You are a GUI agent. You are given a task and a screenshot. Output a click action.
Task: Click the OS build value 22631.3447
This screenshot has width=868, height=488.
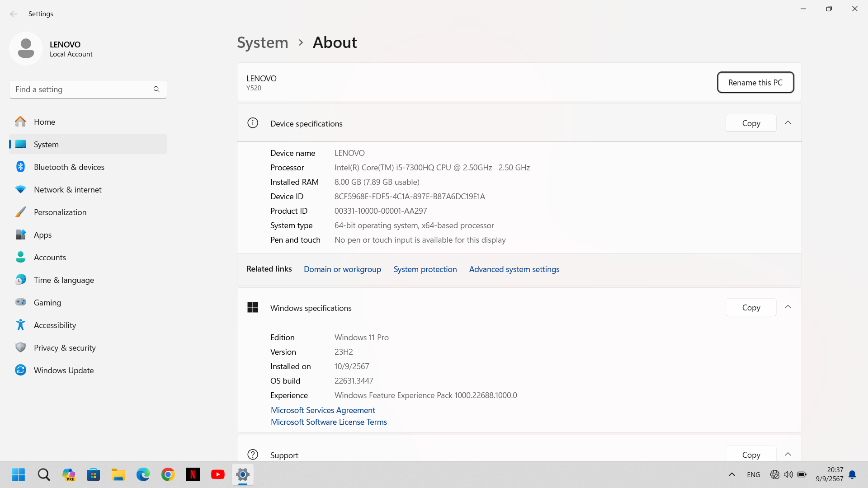(354, 380)
